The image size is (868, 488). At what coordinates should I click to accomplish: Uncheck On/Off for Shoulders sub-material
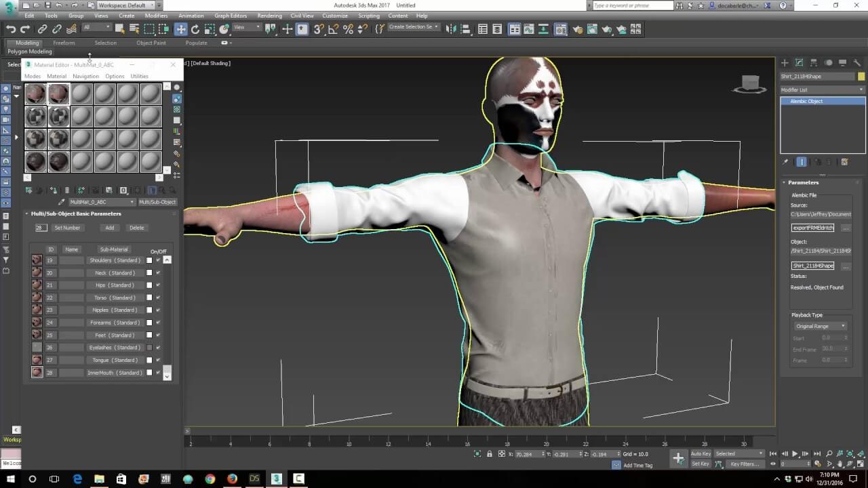pyautogui.click(x=158, y=260)
